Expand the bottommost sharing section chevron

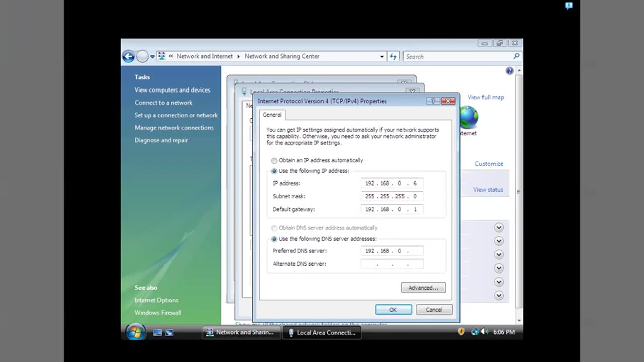(x=499, y=295)
